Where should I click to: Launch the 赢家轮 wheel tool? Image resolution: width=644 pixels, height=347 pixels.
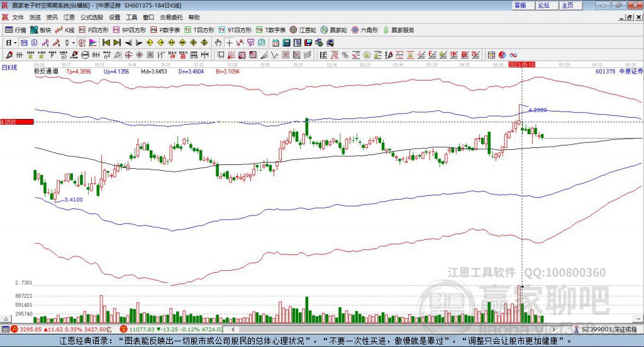coord(333,30)
